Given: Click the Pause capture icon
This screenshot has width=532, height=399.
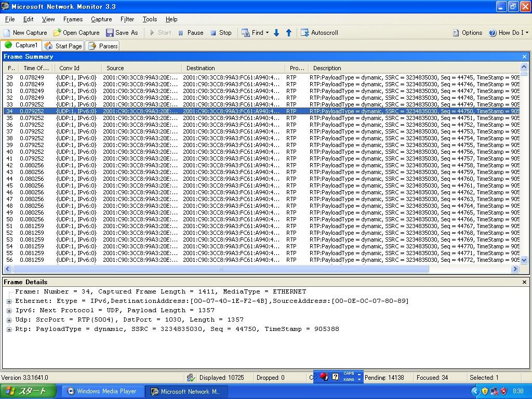Looking at the screenshot, I should [x=180, y=33].
